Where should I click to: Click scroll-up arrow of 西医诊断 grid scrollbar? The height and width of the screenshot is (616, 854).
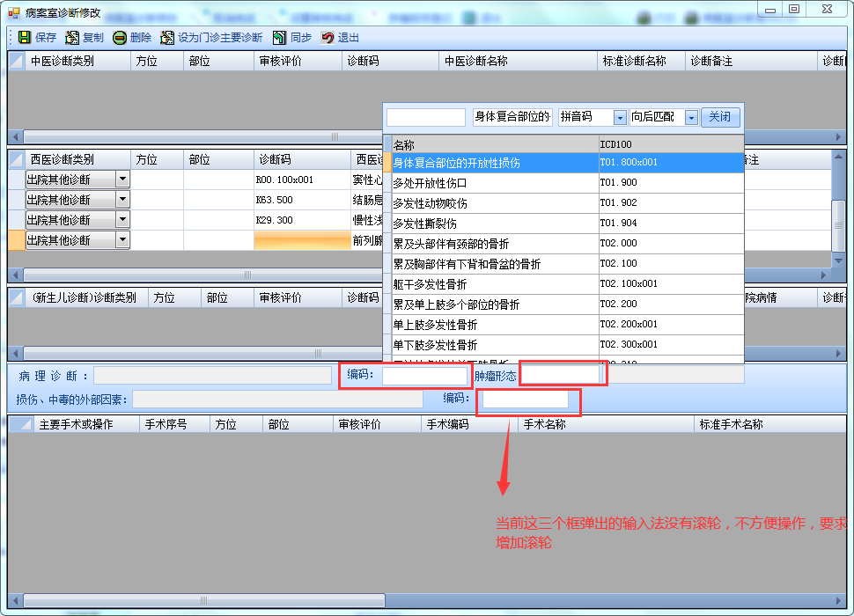coord(839,158)
